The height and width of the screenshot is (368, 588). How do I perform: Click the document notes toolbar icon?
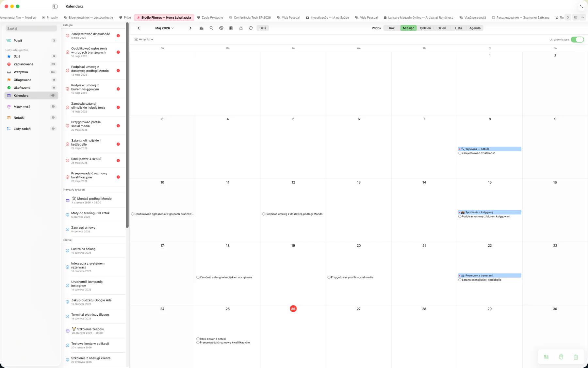[x=231, y=28]
